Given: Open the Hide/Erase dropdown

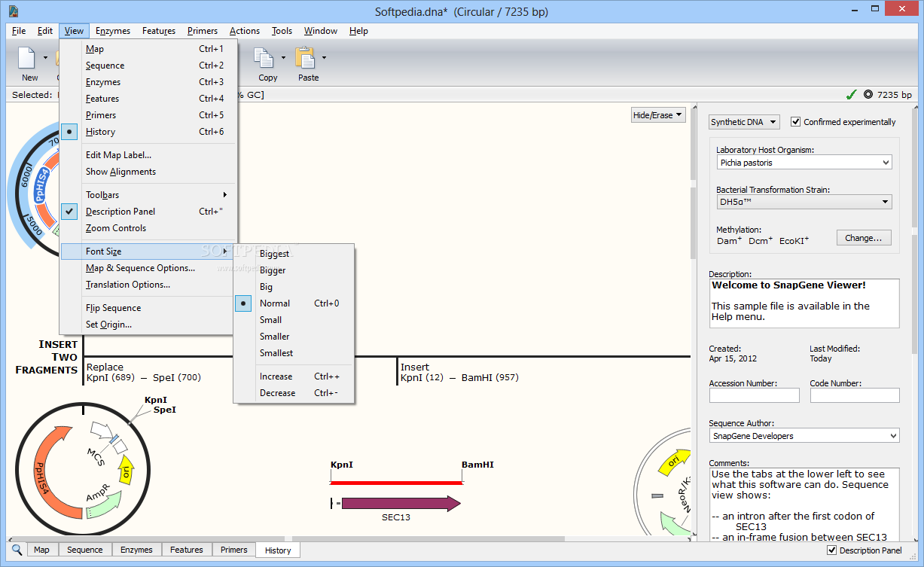Looking at the screenshot, I should (657, 115).
